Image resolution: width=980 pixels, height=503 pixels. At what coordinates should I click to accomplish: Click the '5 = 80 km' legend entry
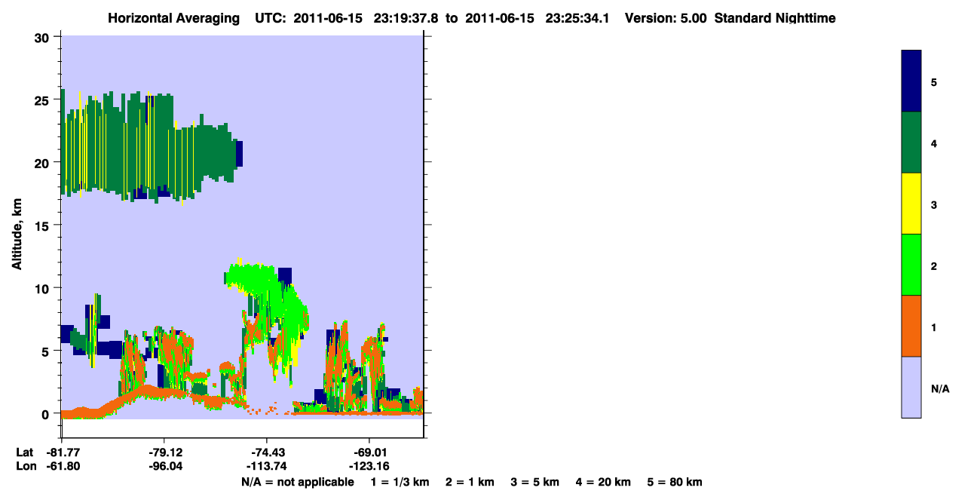(x=675, y=483)
